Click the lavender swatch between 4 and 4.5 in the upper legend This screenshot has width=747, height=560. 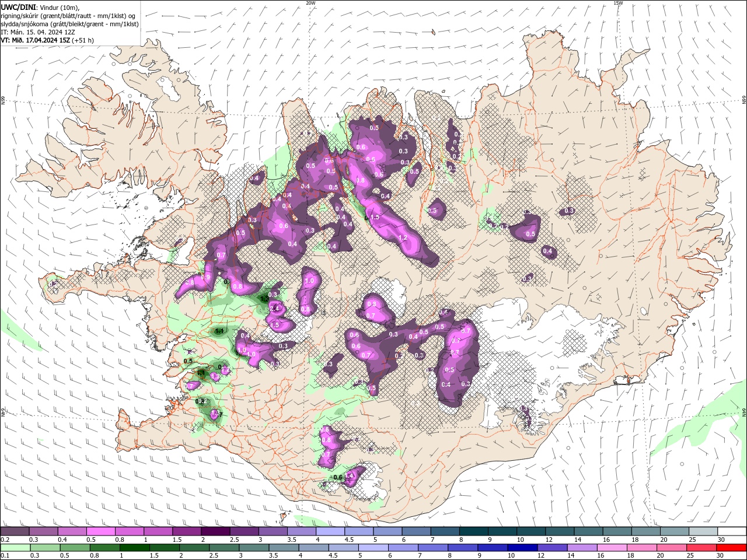pyautogui.click(x=330, y=531)
